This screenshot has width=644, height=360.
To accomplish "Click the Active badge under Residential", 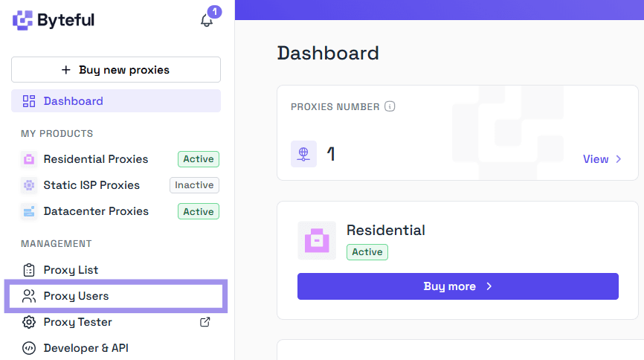I will coord(367,252).
